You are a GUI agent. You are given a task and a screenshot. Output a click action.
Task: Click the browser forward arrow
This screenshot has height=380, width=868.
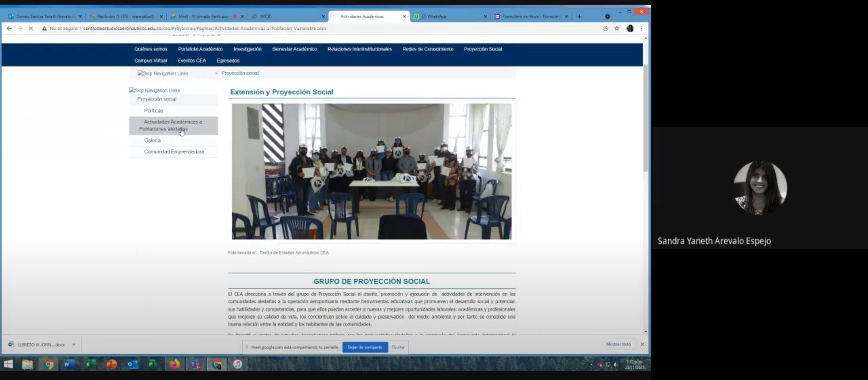tap(20, 28)
